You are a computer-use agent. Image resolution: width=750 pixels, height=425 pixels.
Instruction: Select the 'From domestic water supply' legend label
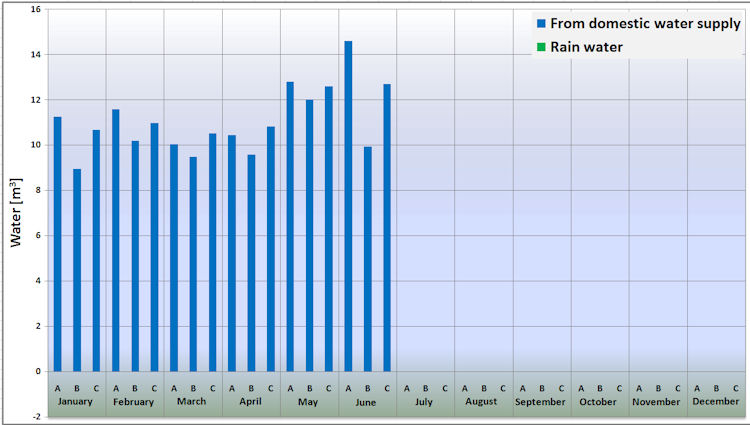click(645, 23)
